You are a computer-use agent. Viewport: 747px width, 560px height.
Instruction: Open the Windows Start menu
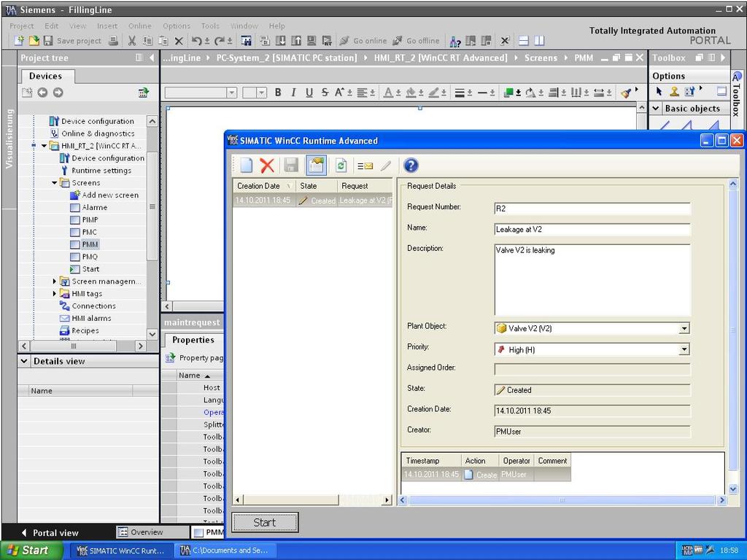[x=31, y=551]
